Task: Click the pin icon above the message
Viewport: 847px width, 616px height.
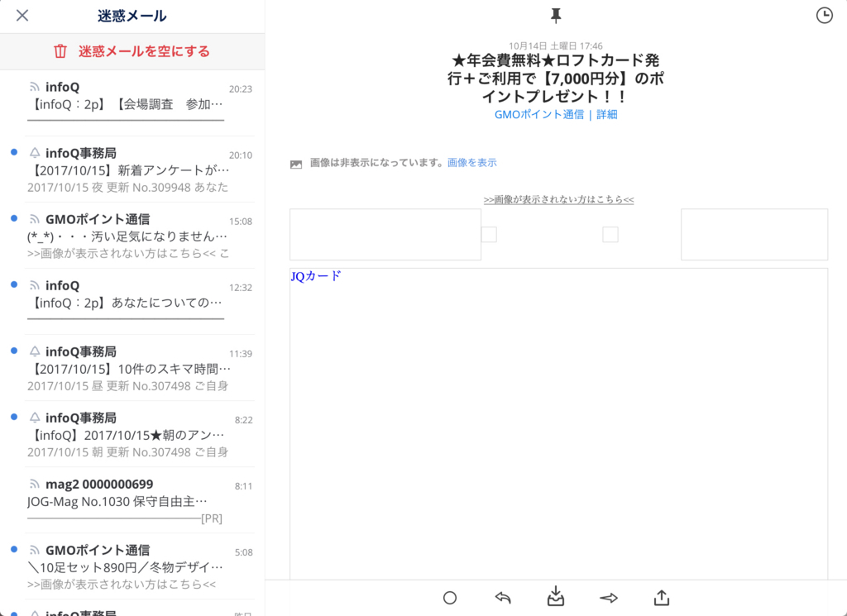Action: click(x=556, y=16)
